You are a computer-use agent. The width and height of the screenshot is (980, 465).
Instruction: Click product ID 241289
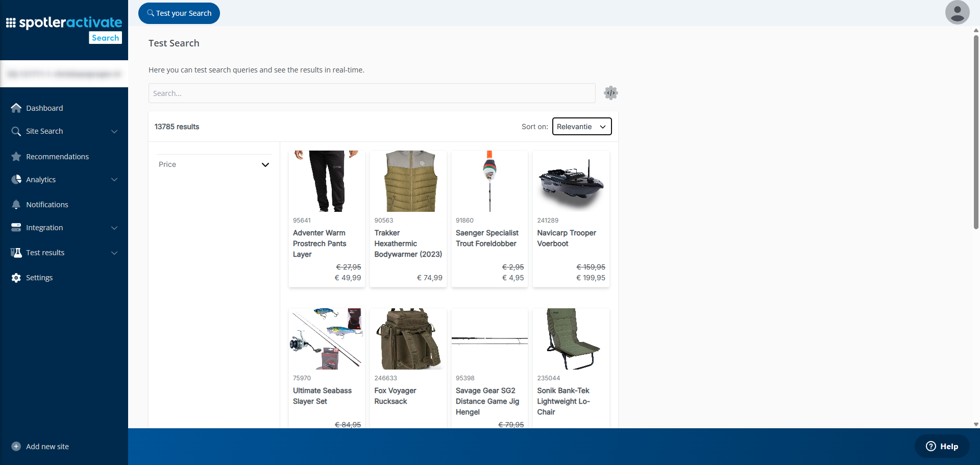pos(548,221)
